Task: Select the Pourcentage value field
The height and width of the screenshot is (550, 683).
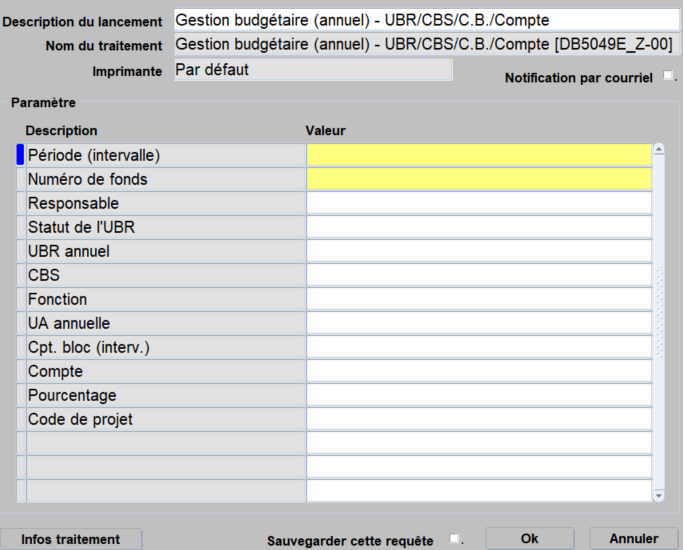Action: pyautogui.click(x=479, y=395)
